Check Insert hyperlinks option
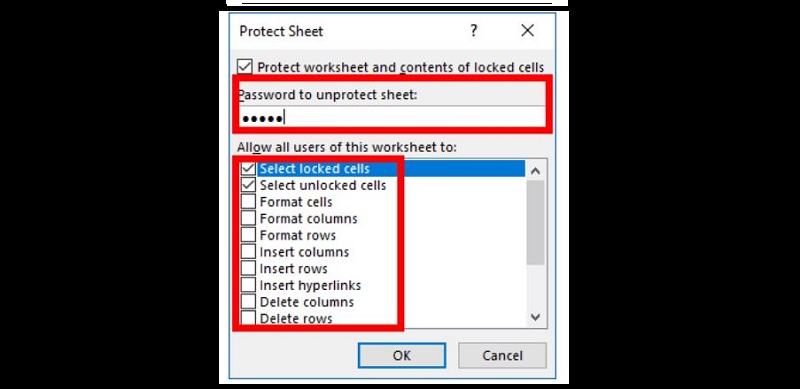The image size is (800, 389). [248, 285]
